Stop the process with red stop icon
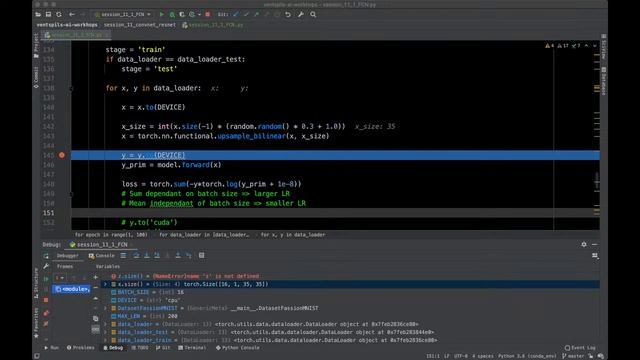Screen dimensions: 640x360 coord(208,14)
